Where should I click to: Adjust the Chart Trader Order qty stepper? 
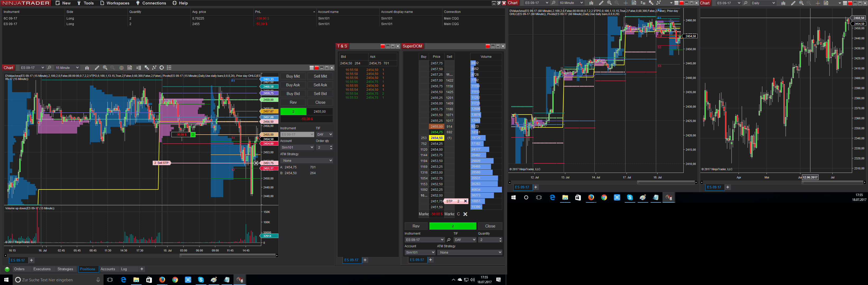pyautogui.click(x=331, y=147)
